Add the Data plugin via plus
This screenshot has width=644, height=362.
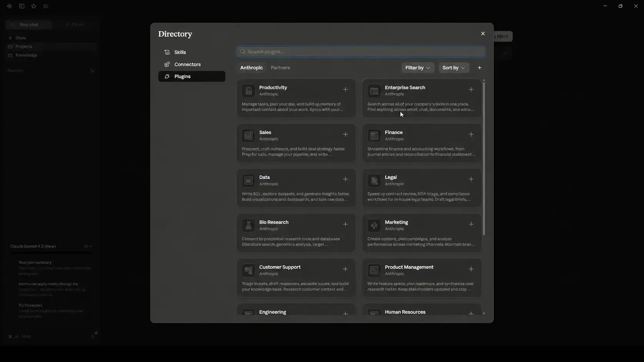pos(345,179)
